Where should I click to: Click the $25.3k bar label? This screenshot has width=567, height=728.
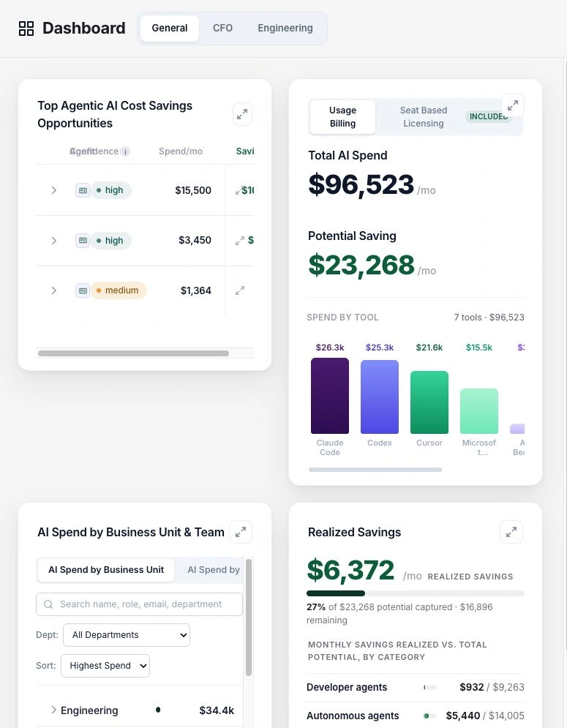click(380, 348)
